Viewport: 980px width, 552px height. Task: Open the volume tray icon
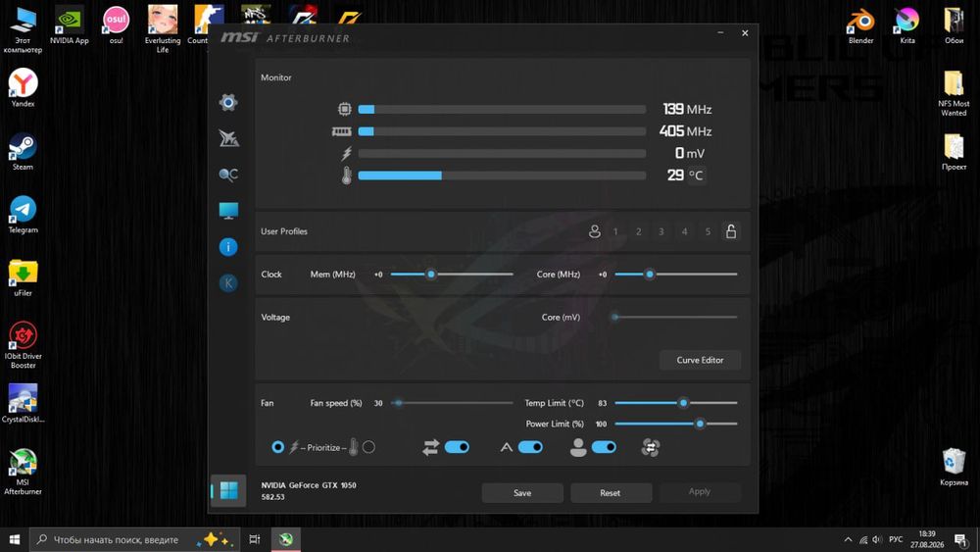click(877, 539)
